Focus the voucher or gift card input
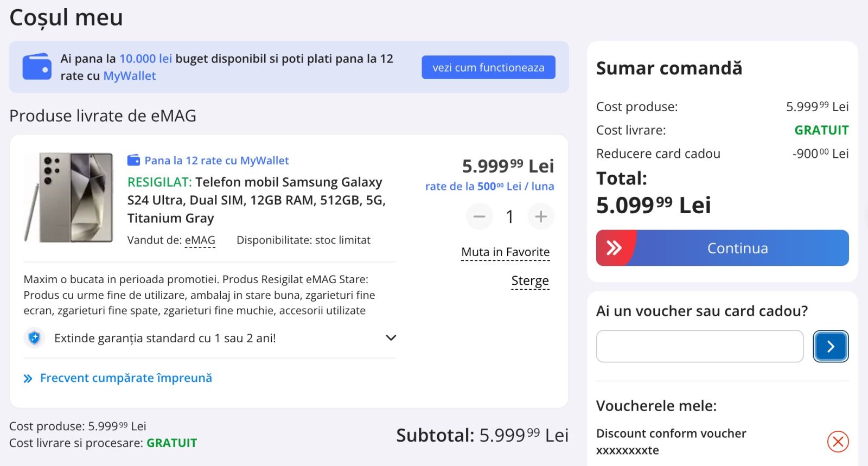 tap(699, 346)
